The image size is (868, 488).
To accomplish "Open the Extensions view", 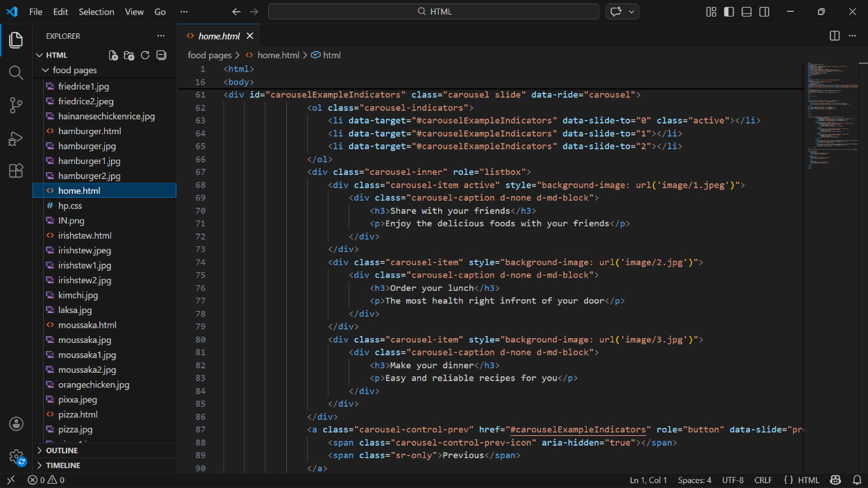I will click(16, 171).
